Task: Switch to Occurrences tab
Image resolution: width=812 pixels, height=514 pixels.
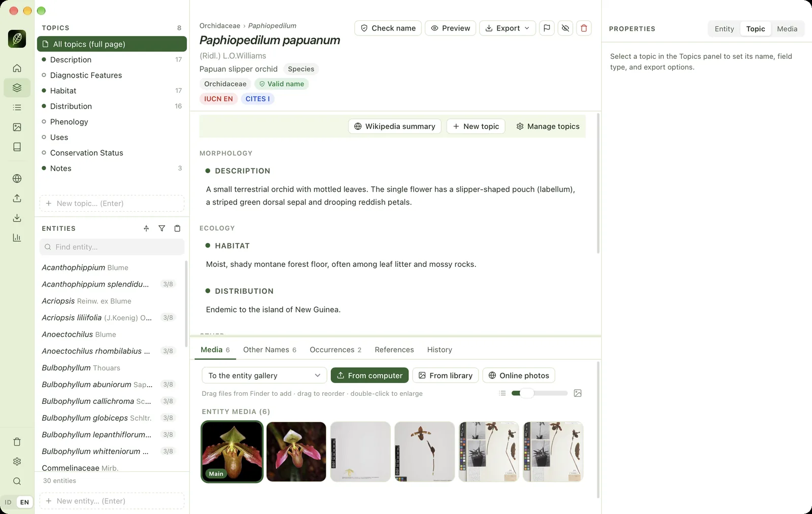Action: point(335,350)
